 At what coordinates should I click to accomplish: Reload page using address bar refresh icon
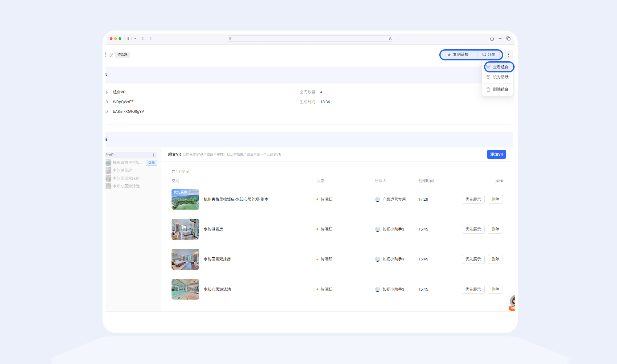[x=390, y=39]
